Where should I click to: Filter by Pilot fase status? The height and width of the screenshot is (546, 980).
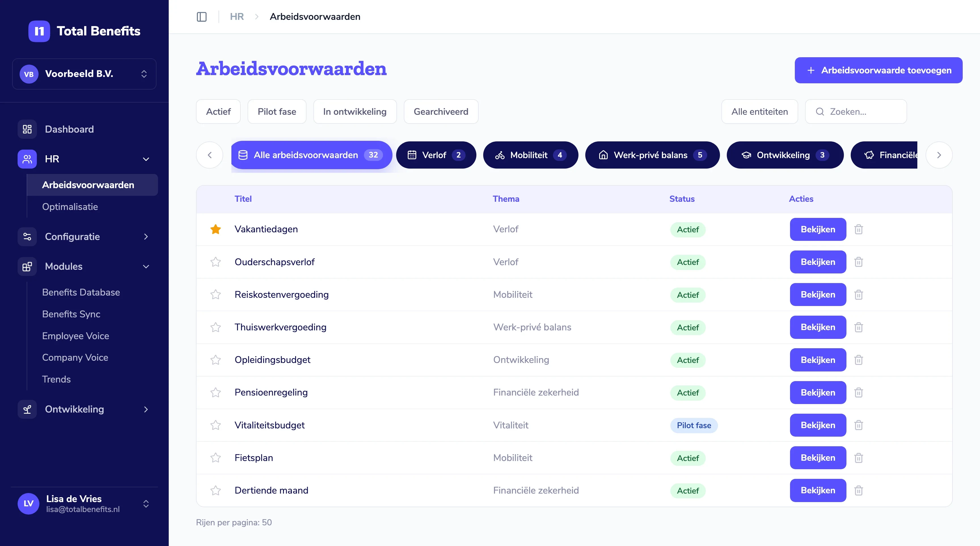click(x=276, y=112)
